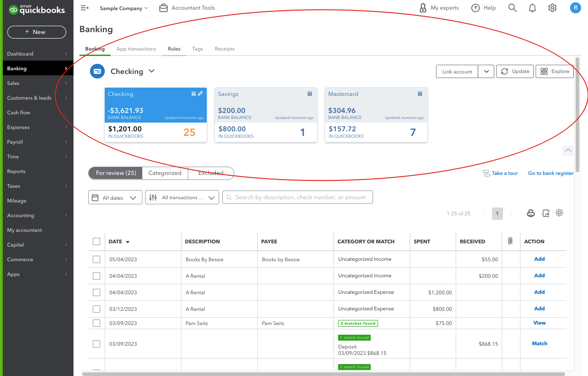Print the transaction list
588x376 pixels.
click(x=531, y=213)
